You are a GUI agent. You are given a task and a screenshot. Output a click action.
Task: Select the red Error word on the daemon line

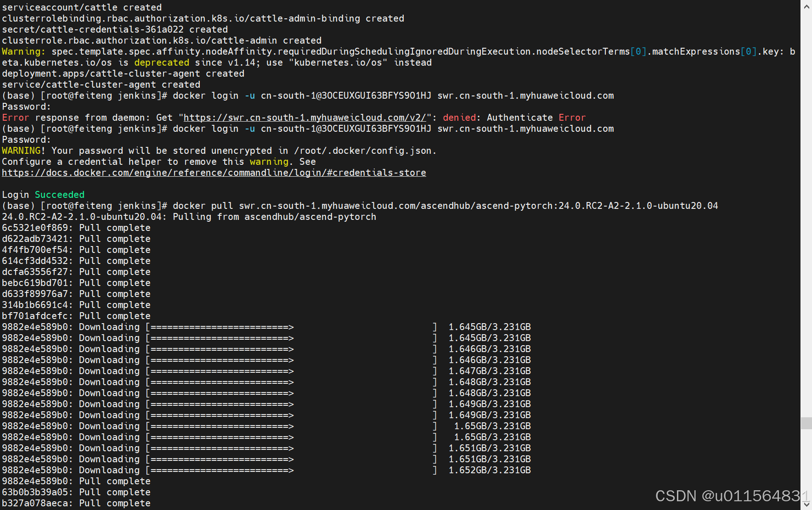point(15,118)
